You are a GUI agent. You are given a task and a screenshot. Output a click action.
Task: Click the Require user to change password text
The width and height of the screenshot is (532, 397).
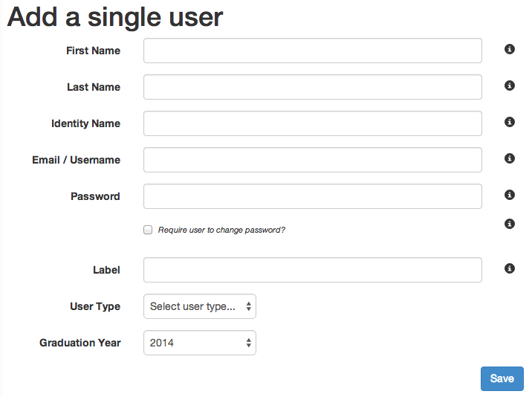pyautogui.click(x=221, y=230)
